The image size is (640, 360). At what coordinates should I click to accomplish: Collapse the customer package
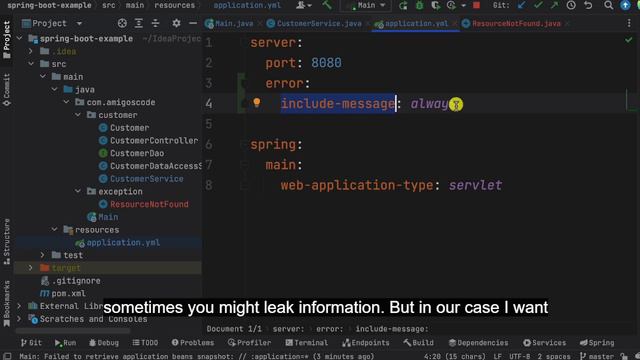pos(78,115)
